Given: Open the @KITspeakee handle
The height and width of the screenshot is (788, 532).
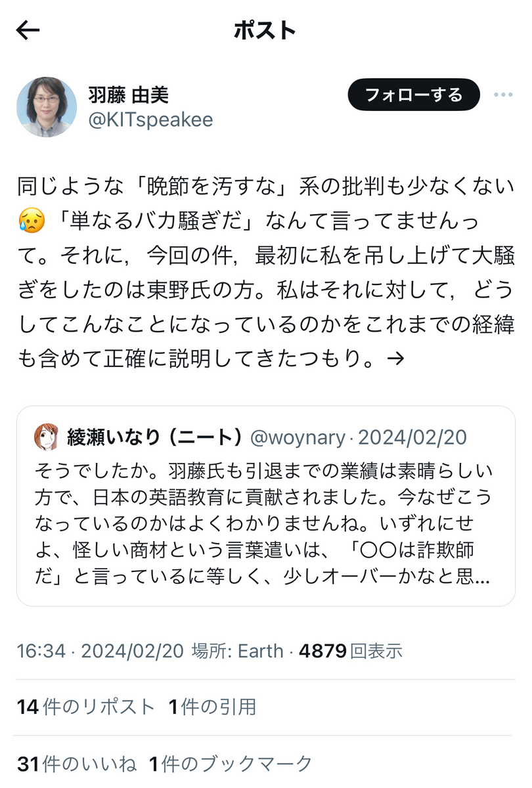Looking at the screenshot, I should (x=150, y=120).
